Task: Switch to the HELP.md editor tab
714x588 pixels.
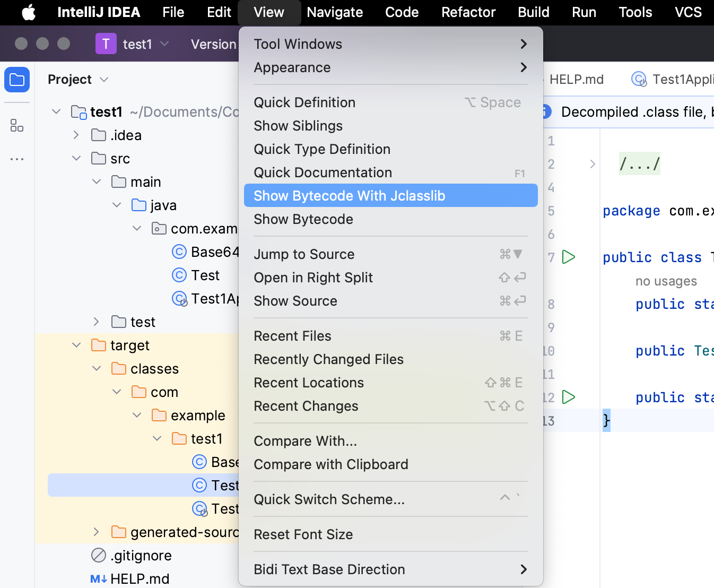Action: click(576, 80)
